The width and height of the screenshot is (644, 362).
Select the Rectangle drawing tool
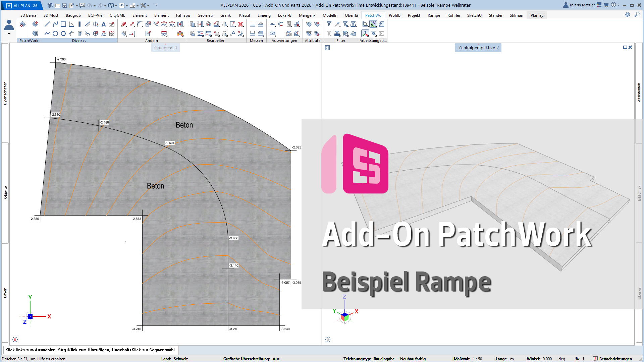click(63, 24)
